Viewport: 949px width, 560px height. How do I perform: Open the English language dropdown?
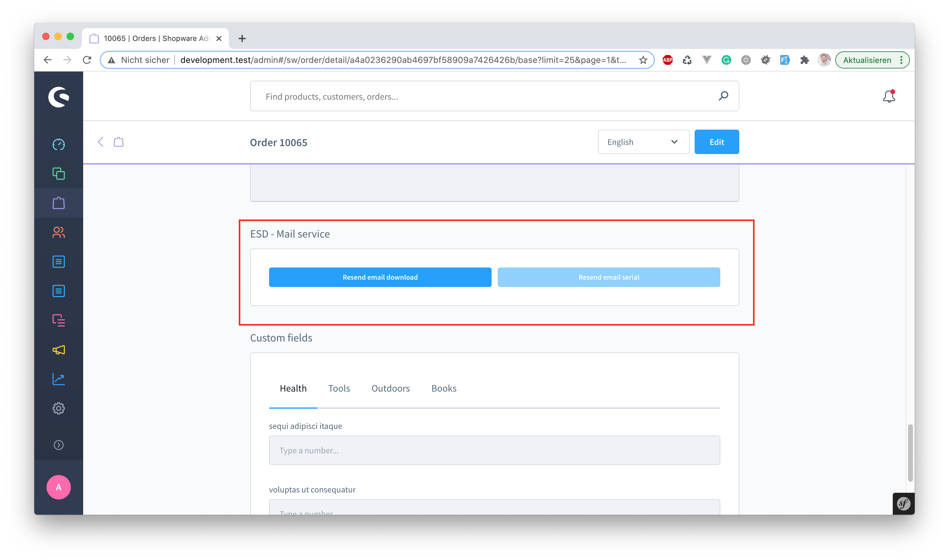tap(643, 142)
